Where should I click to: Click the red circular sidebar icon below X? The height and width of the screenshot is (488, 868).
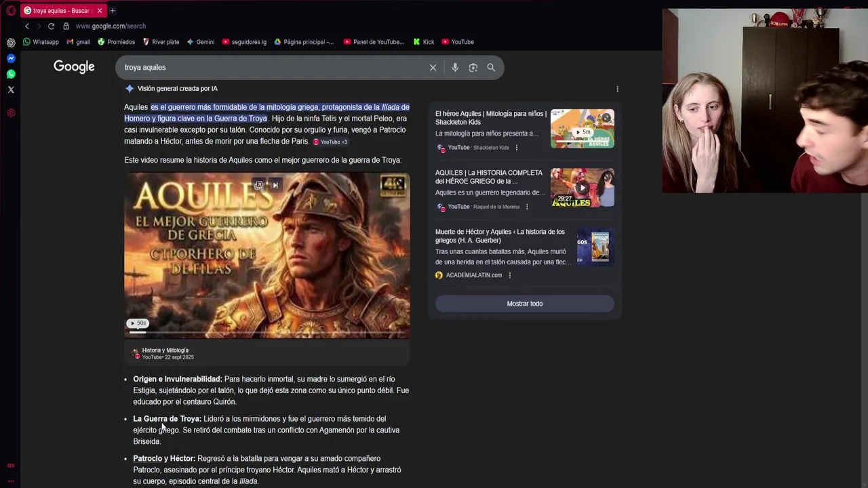tap(11, 113)
